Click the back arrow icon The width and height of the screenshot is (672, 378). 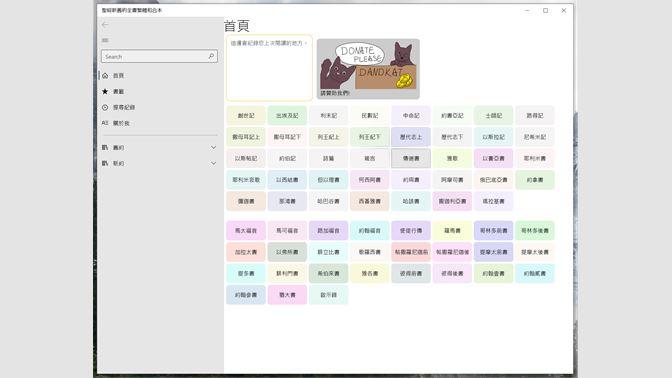pos(105,25)
